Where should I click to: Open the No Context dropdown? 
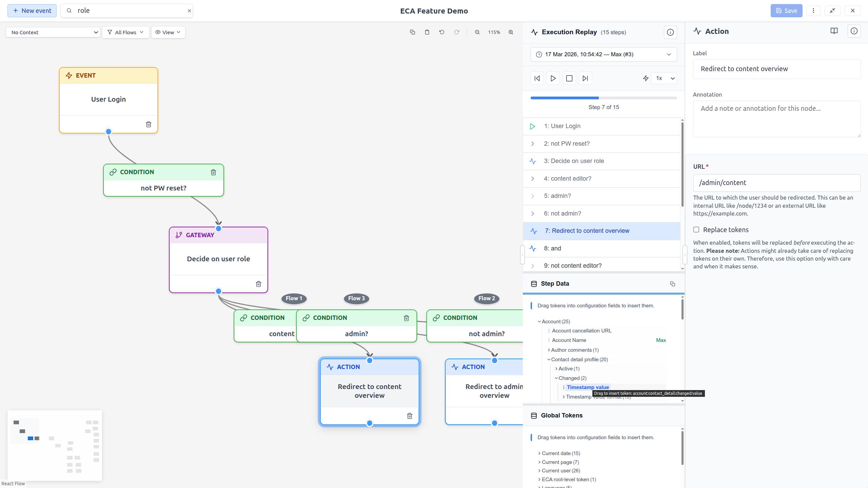53,32
